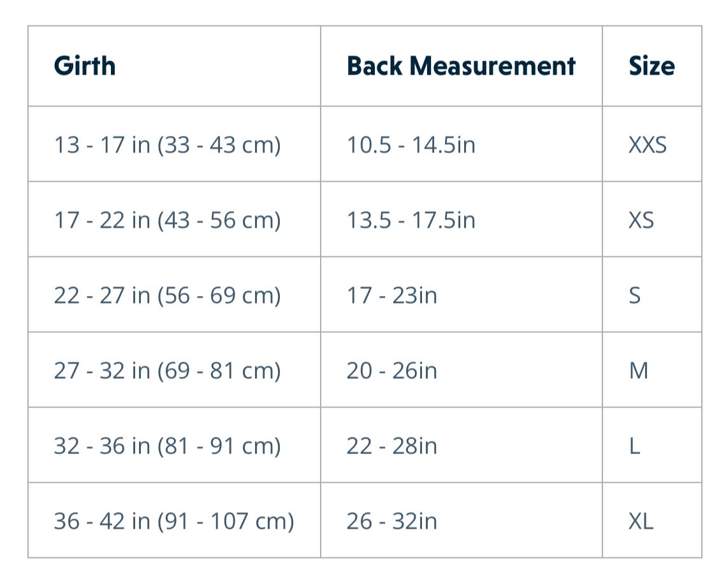Click the 20 - 26in back measurement cell
Screen dimensions: 728x574
(392, 371)
